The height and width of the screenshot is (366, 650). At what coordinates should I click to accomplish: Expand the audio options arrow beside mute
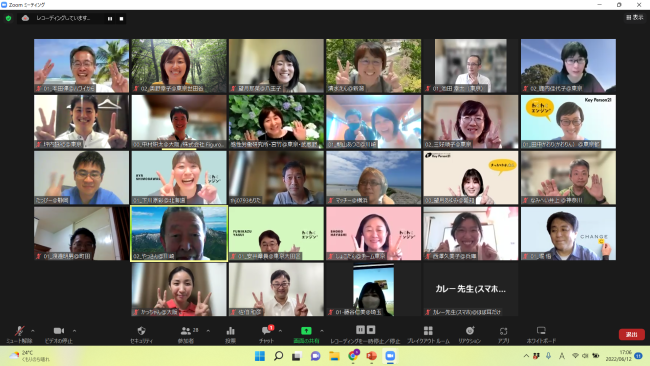click(33, 331)
